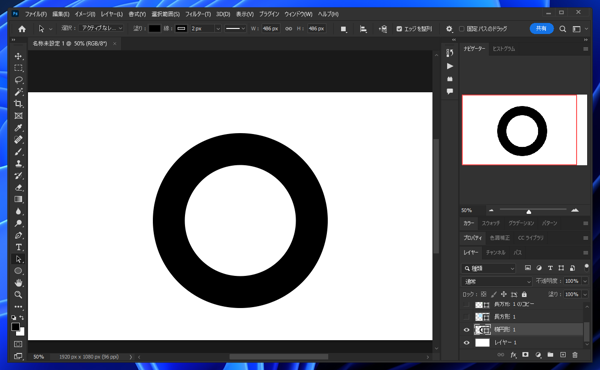Open the gear settings in options bar

[449, 29]
